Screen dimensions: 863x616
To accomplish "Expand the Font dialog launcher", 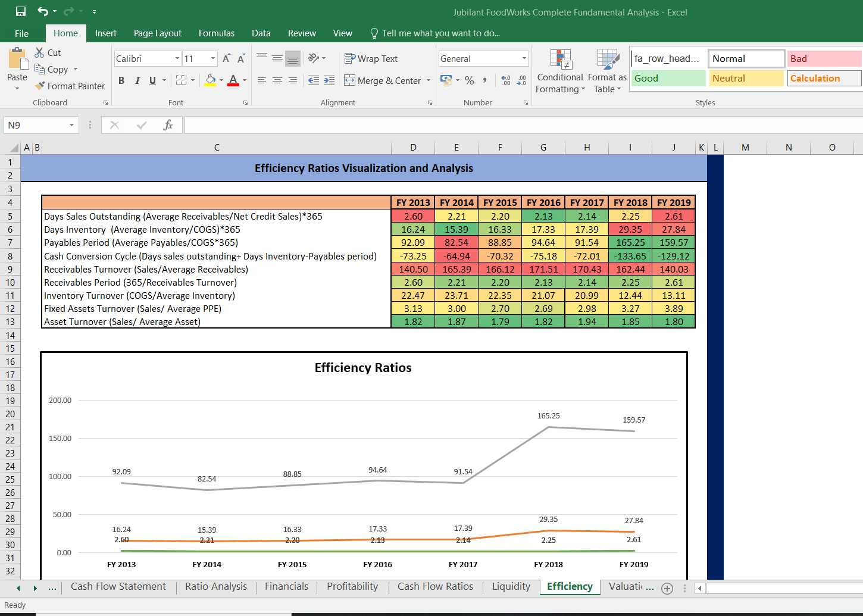I will coord(245,103).
